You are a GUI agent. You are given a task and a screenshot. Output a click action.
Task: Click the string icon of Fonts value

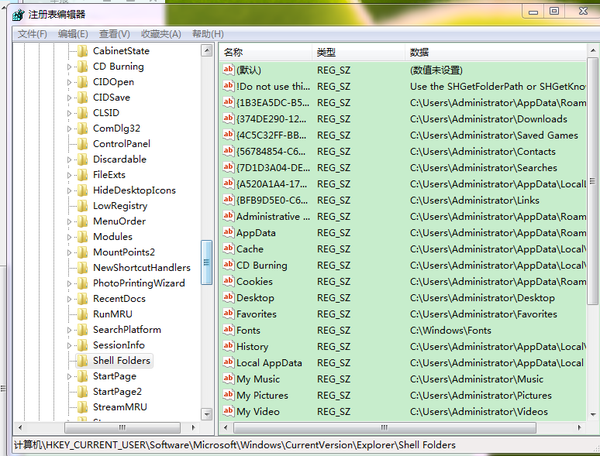pos(228,330)
